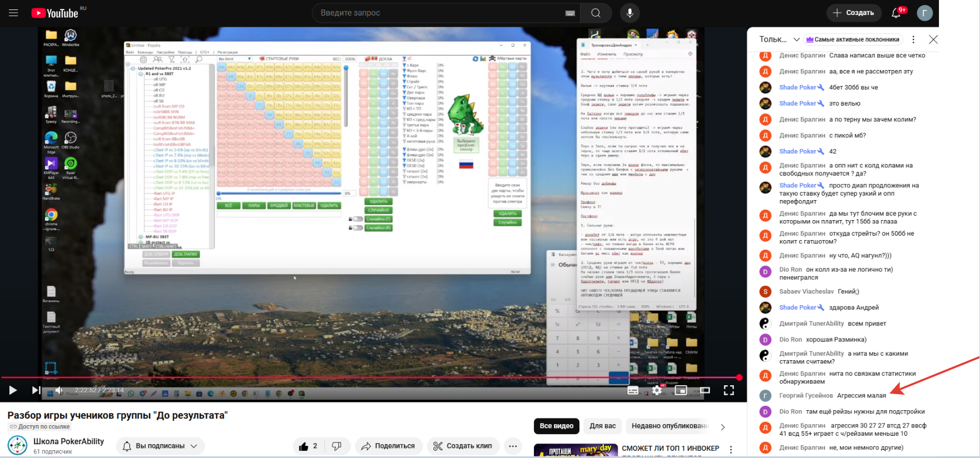Seek on the red video progress bar
The width and height of the screenshot is (980, 458).
pos(369,377)
